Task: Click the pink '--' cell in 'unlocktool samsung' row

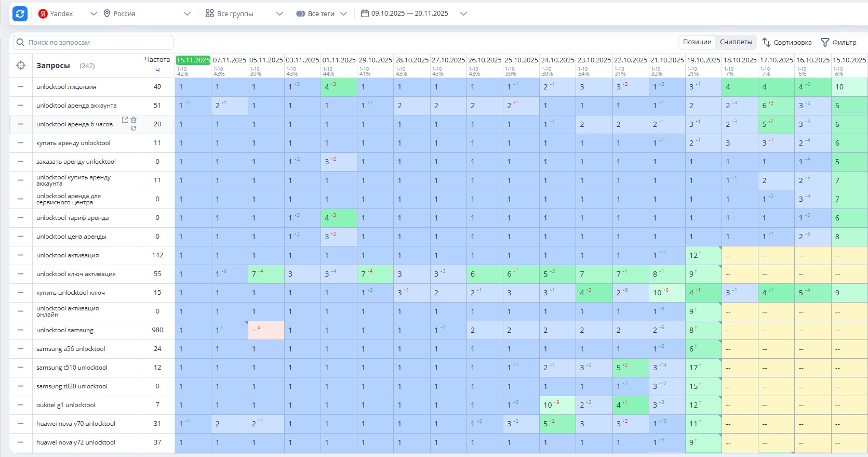Action: pyautogui.click(x=266, y=330)
